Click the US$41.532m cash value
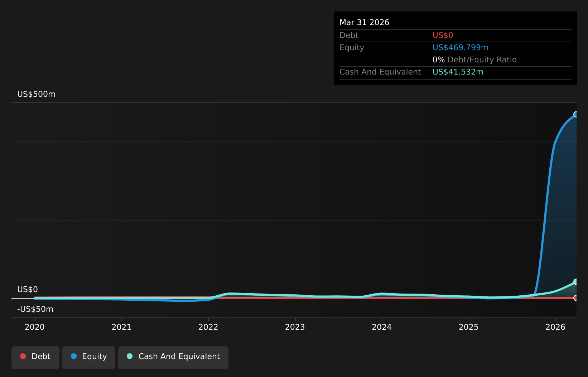Screen dimensions: 588x377 pos(458,72)
